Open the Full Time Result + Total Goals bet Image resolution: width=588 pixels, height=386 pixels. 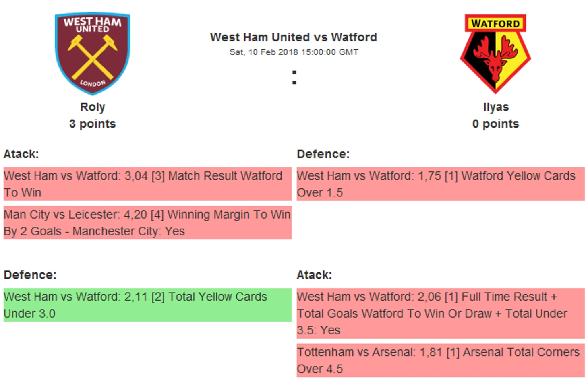tap(441, 313)
